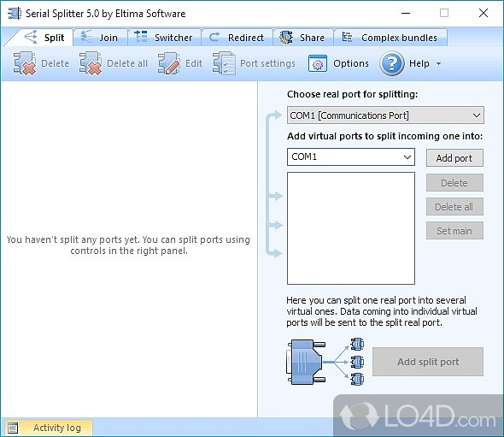Image resolution: width=504 pixels, height=437 pixels.
Task: Go to the Complex bundles tab
Action: tap(390, 38)
